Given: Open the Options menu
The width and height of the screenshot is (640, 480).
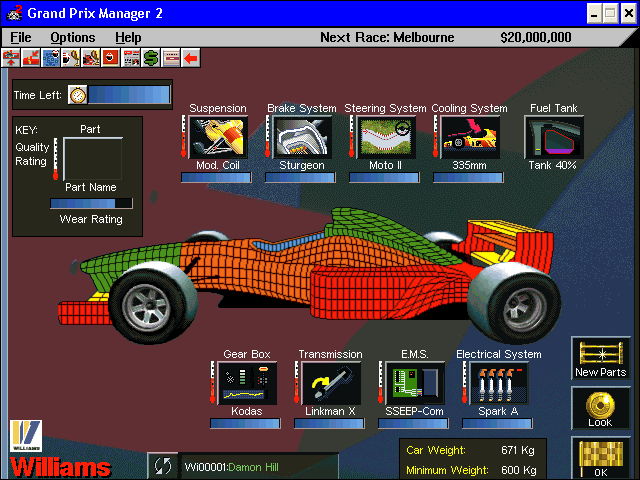Looking at the screenshot, I should (x=73, y=37).
